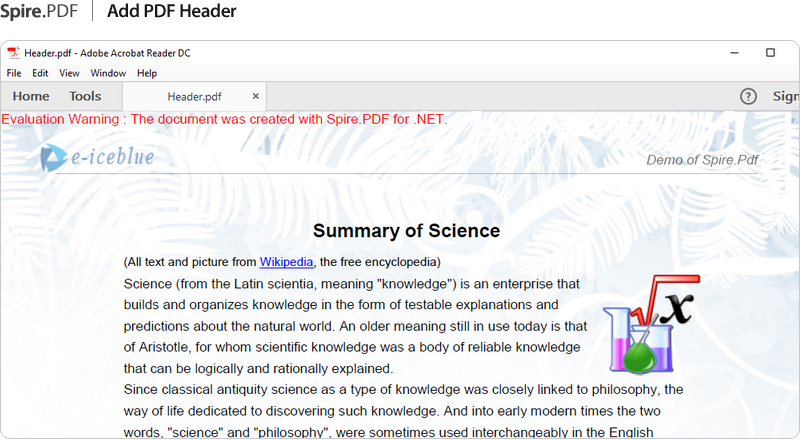
Task: Switch to the Home tab
Action: tap(31, 96)
